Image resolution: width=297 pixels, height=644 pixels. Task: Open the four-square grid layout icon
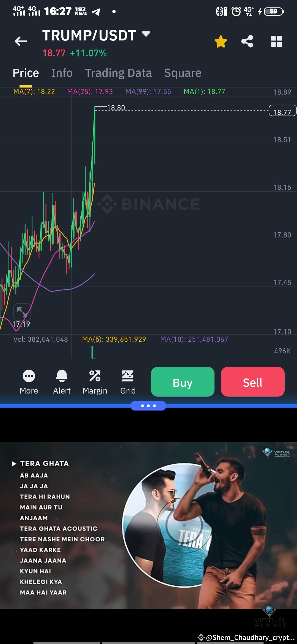tap(276, 42)
